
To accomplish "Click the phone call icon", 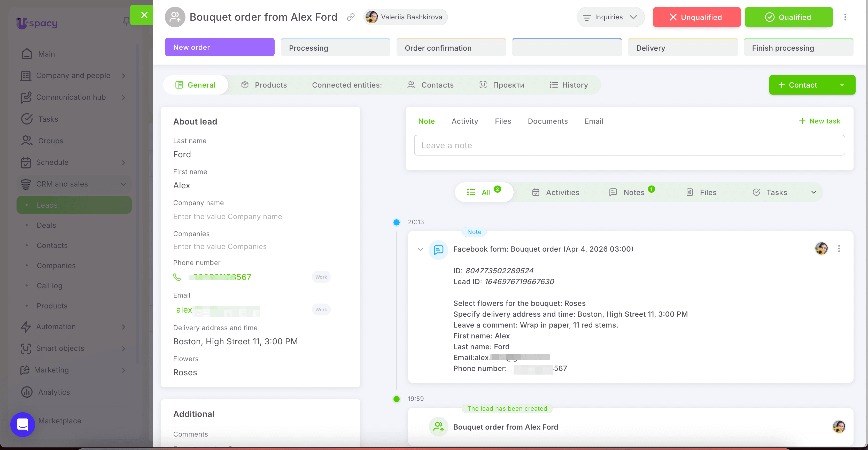I will pos(177,277).
